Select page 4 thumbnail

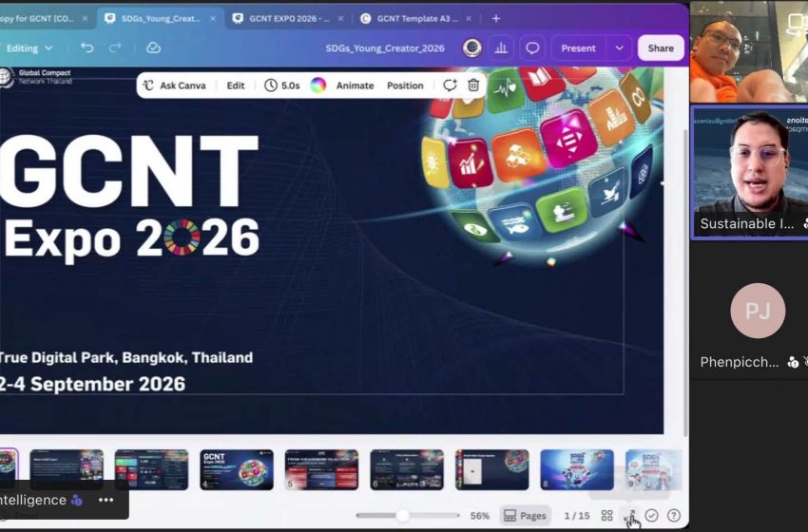[237, 469]
